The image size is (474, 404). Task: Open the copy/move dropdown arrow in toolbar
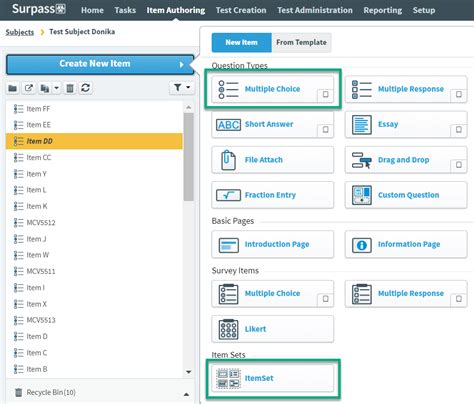coord(57,88)
